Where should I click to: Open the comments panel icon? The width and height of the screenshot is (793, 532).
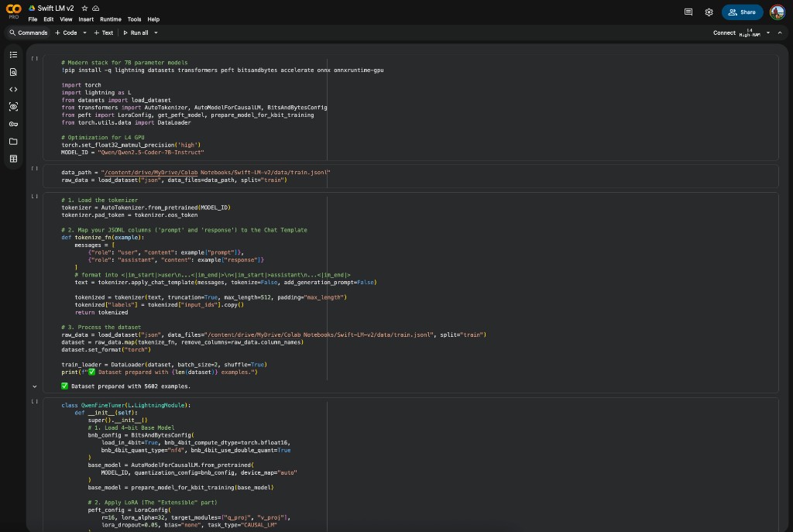coord(688,12)
